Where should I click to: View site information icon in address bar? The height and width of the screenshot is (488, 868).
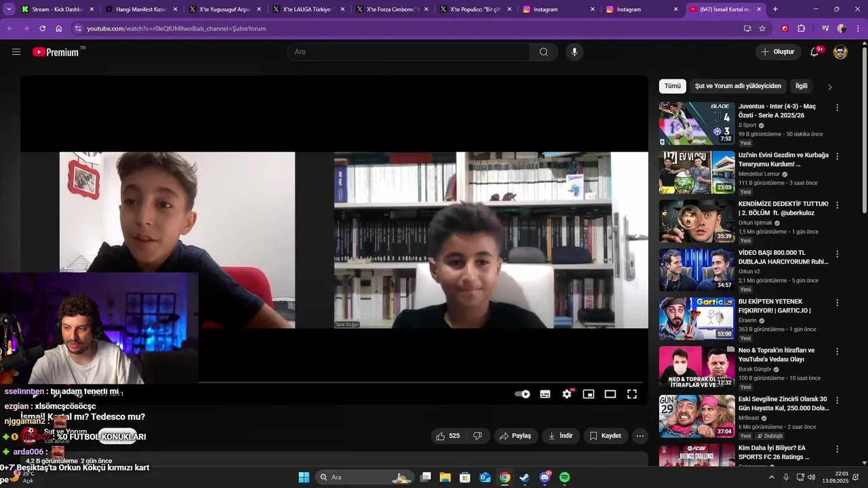[78, 28]
